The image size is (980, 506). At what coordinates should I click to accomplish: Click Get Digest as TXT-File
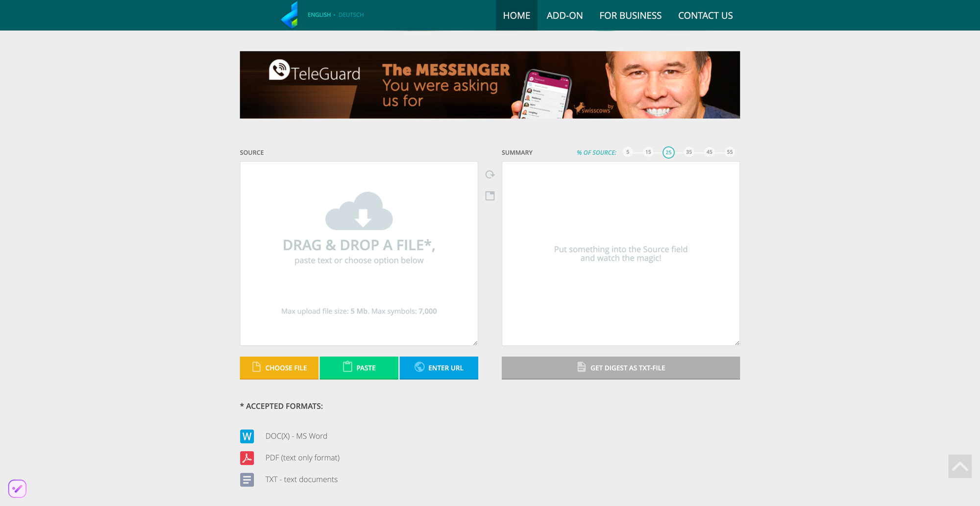point(621,368)
